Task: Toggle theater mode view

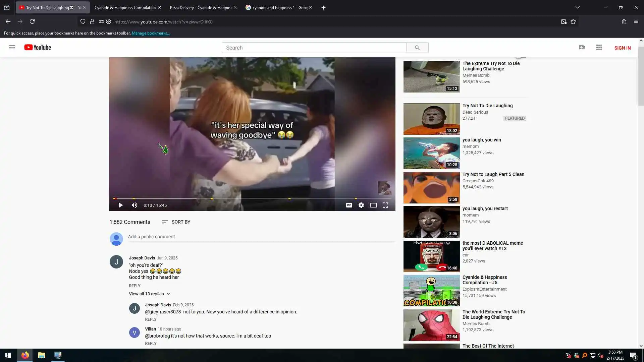Action: [x=373, y=205]
